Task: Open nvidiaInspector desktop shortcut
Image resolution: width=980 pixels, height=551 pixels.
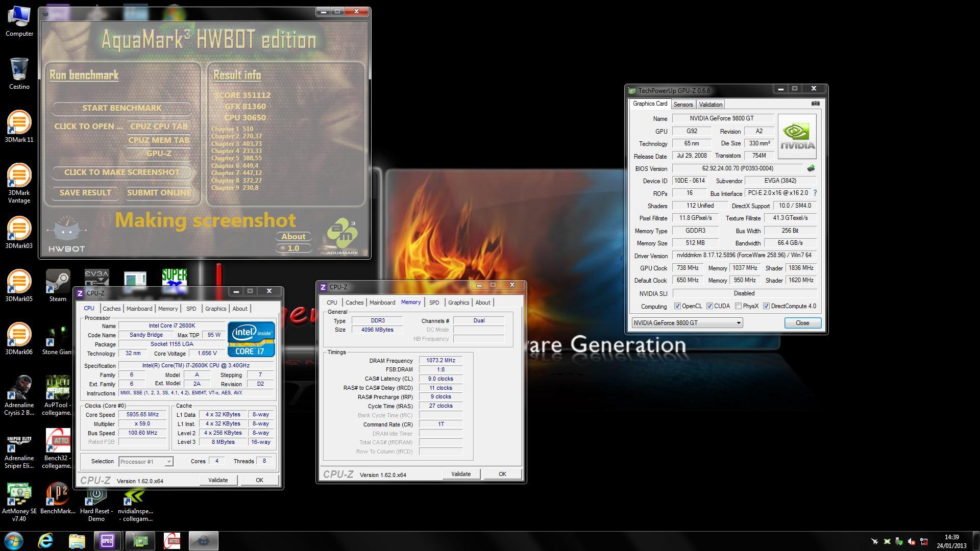Action: click(x=135, y=505)
